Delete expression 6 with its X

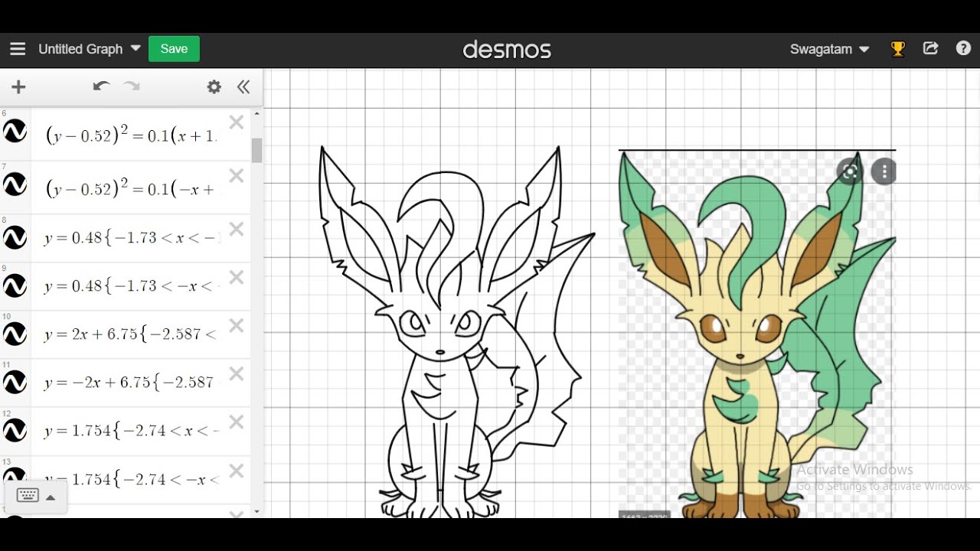tap(237, 122)
